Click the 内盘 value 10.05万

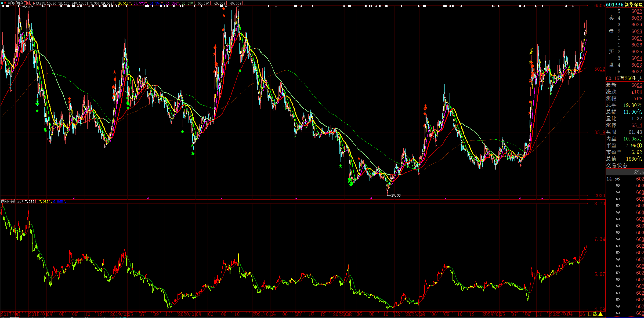coord(632,139)
